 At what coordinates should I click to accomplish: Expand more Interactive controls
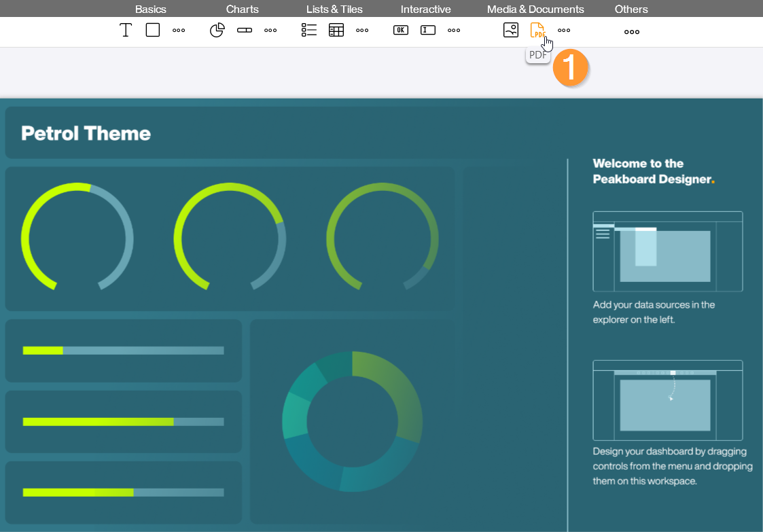click(454, 31)
